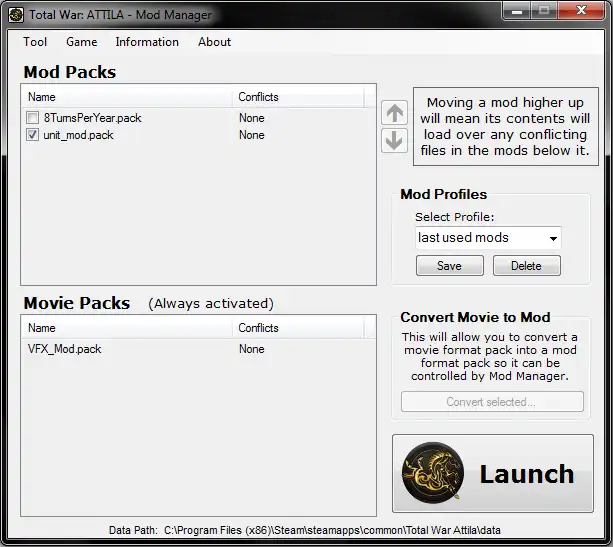The image size is (613, 547).
Task: Delete the selected mod profile
Action: coord(527,266)
